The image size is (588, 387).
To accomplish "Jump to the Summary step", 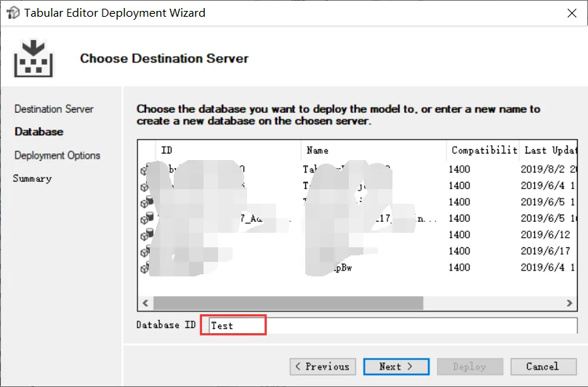I will coord(32,178).
